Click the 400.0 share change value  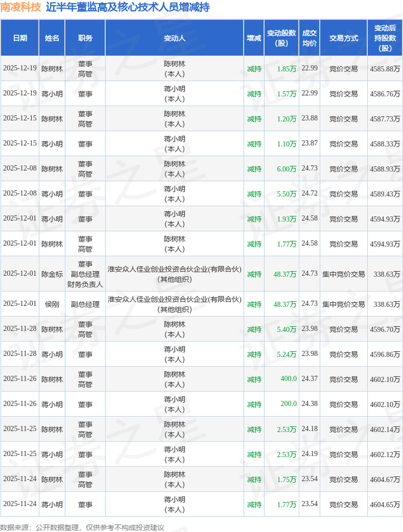(288, 379)
